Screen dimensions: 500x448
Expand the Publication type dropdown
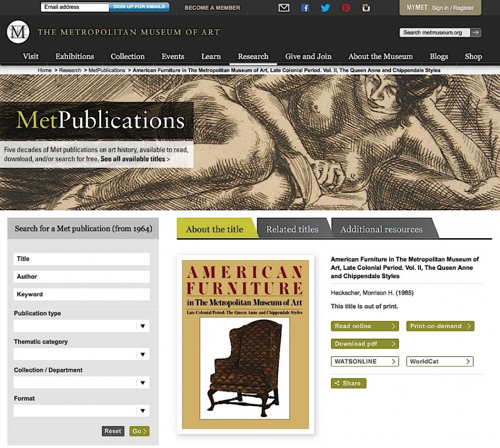[x=82, y=326]
